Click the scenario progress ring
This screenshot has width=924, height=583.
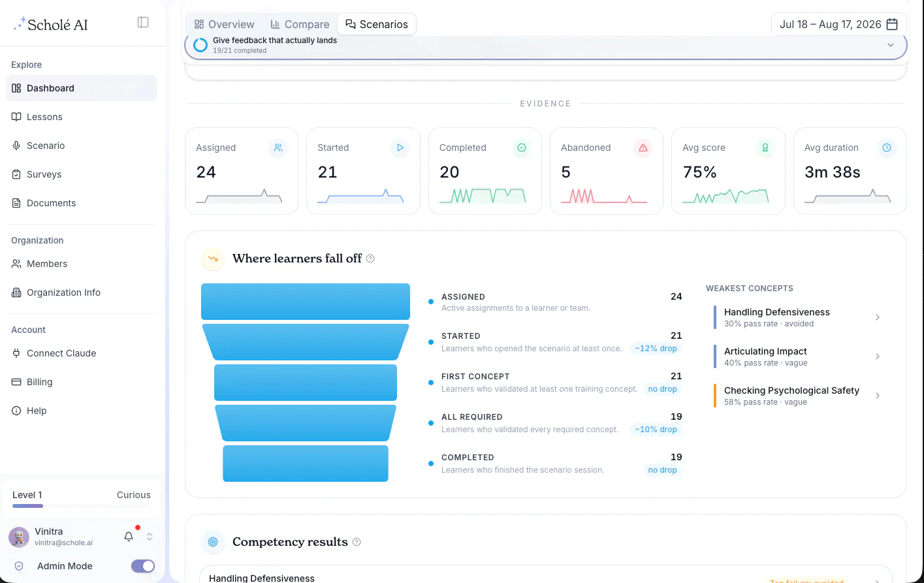point(200,45)
